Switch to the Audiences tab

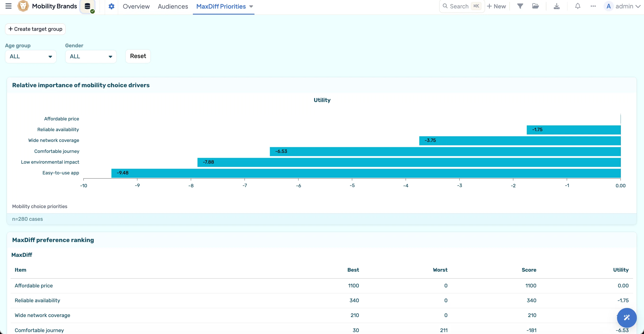click(x=173, y=6)
